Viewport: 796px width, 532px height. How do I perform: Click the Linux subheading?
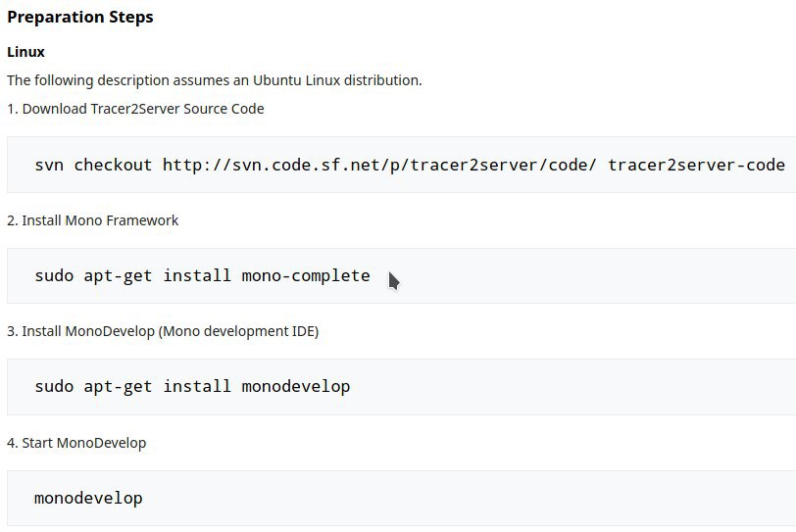25,52
